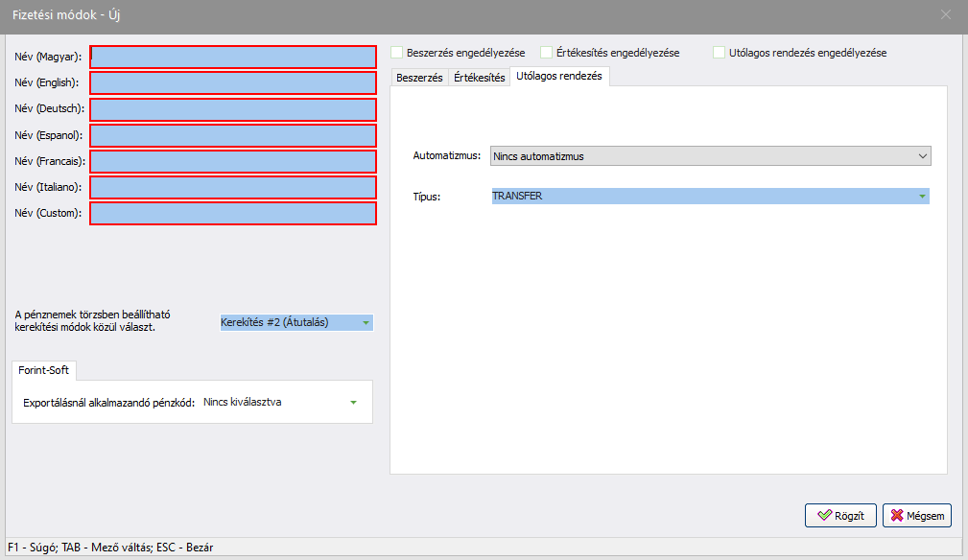This screenshot has height=560, width=968.
Task: Open the Kerekítés #2 (Átutalás) dropdown
Action: coord(366,323)
